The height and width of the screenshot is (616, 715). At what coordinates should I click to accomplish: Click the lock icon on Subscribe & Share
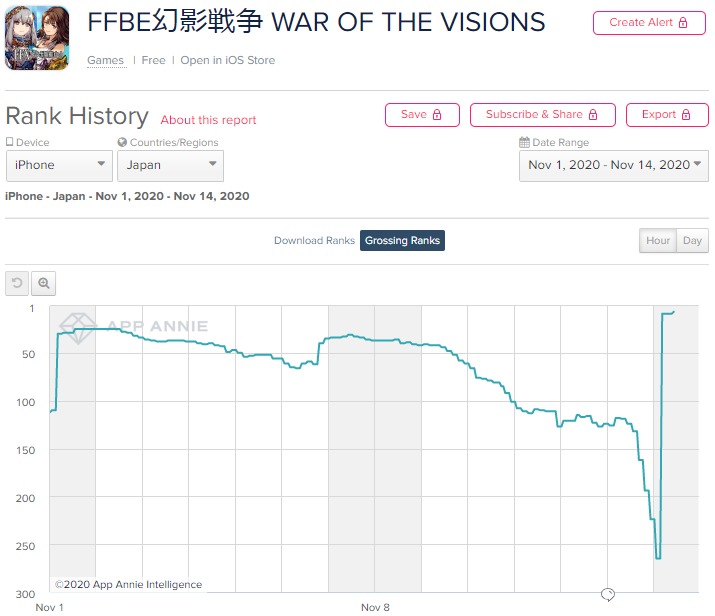[x=593, y=114]
